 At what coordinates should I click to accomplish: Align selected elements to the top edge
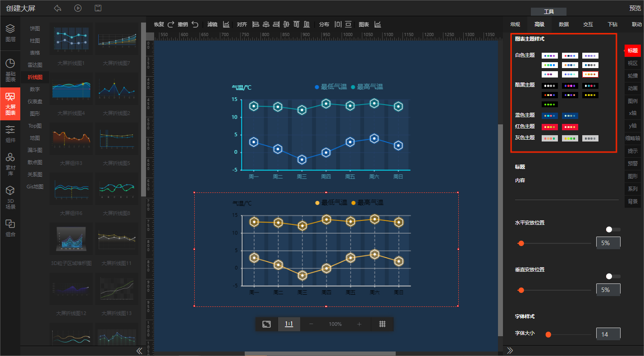click(297, 24)
